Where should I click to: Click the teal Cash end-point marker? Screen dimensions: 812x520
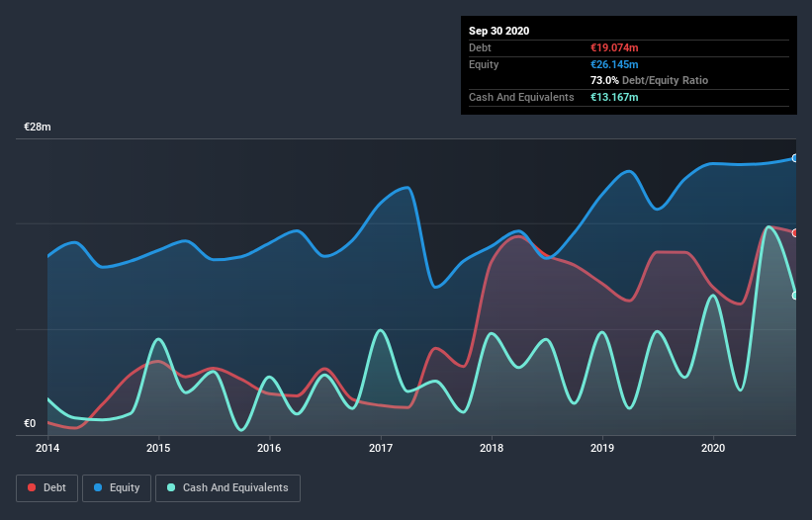795,296
